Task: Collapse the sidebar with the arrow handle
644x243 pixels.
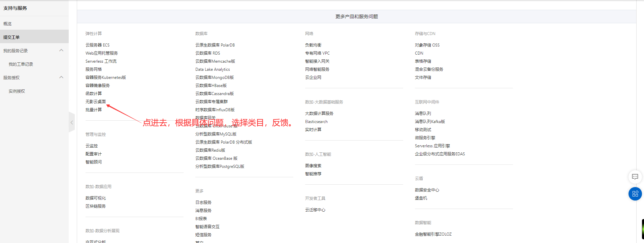Action: pyautogui.click(x=72, y=122)
